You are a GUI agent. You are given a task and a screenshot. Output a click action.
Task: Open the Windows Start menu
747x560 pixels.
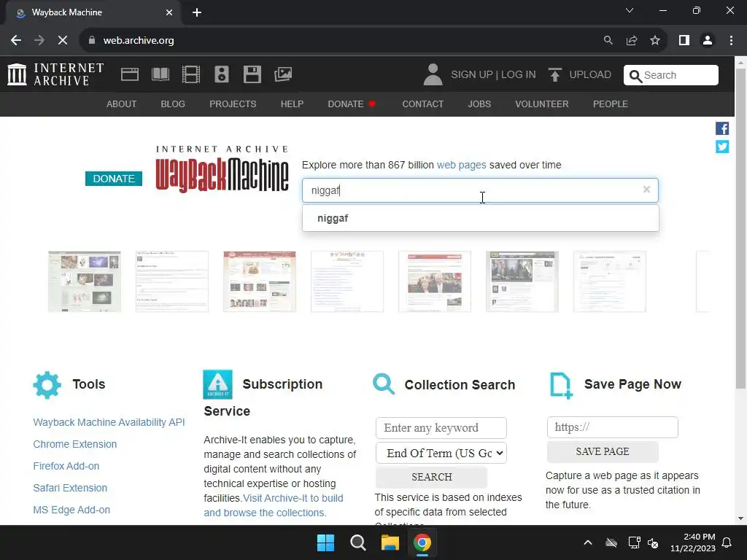[326, 542]
